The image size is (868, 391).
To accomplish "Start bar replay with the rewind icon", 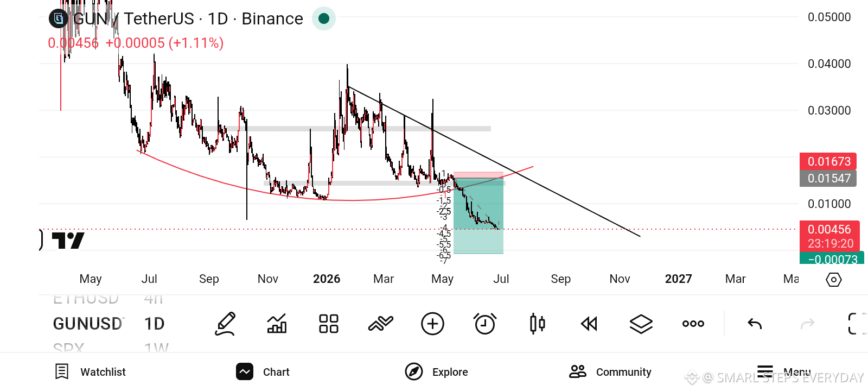I will click(x=589, y=324).
